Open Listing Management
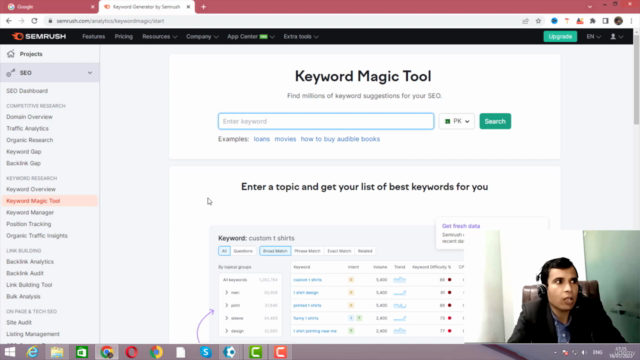 pos(33,334)
